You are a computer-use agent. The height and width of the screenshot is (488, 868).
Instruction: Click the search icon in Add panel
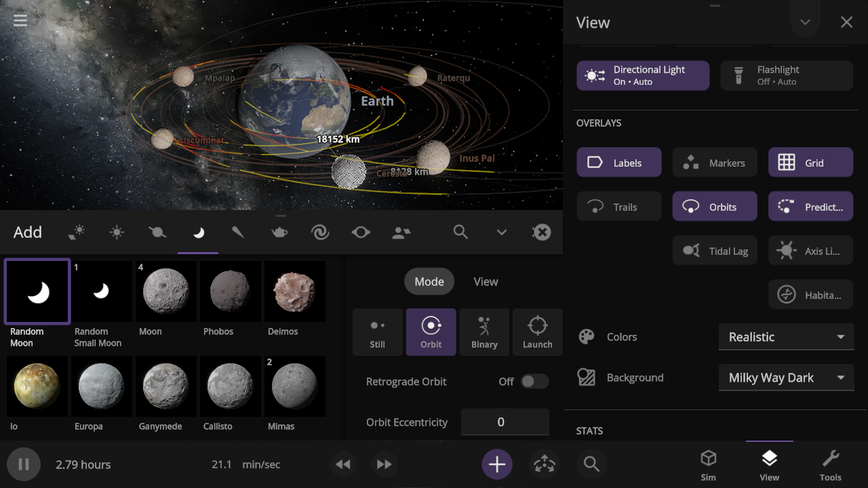(460, 232)
